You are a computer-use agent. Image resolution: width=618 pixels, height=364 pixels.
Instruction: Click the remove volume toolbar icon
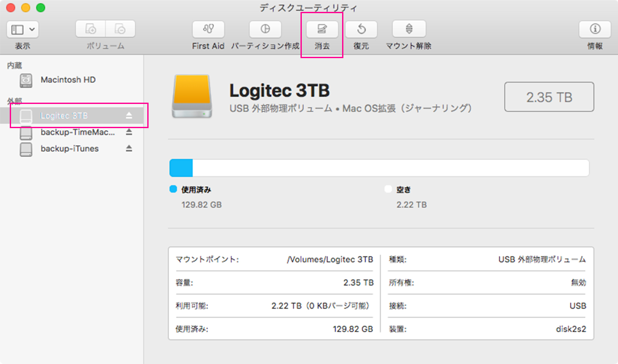pos(121,29)
